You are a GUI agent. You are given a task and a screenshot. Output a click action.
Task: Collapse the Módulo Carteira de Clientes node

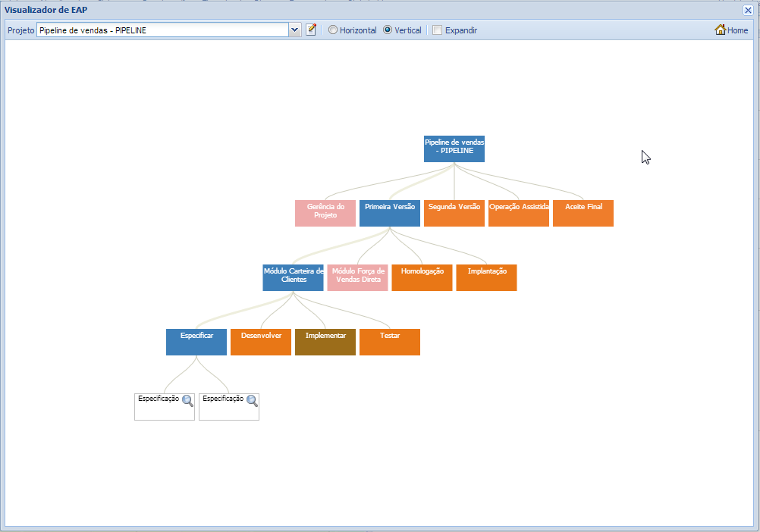pyautogui.click(x=294, y=278)
